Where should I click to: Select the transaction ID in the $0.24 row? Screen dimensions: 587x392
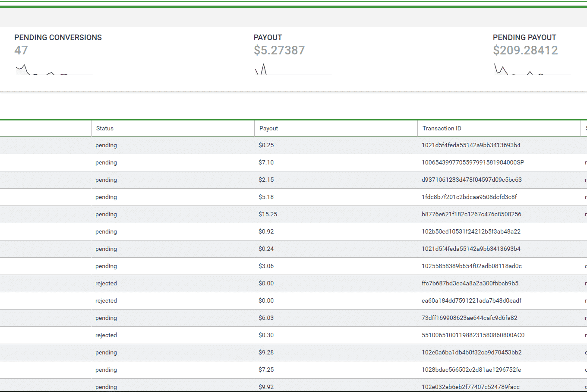(x=471, y=249)
